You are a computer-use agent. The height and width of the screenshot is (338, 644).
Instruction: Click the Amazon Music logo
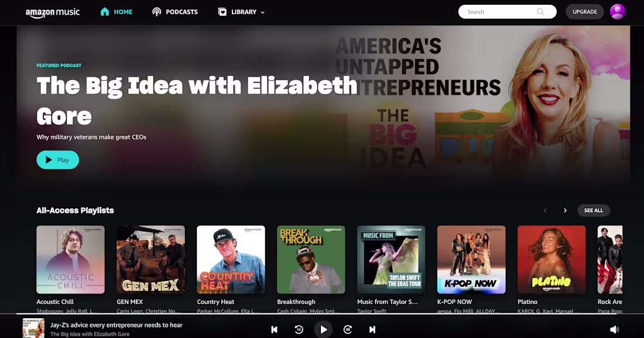[53, 12]
